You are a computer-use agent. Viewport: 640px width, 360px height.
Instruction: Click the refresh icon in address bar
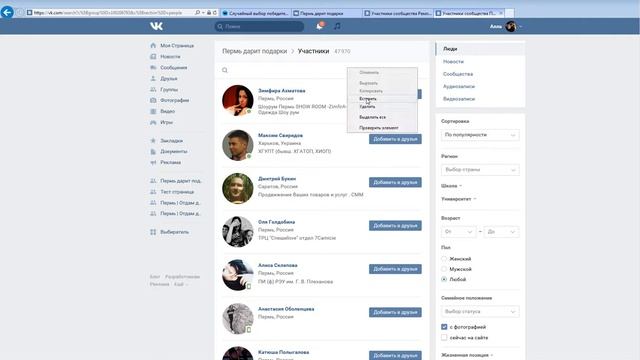(215, 13)
